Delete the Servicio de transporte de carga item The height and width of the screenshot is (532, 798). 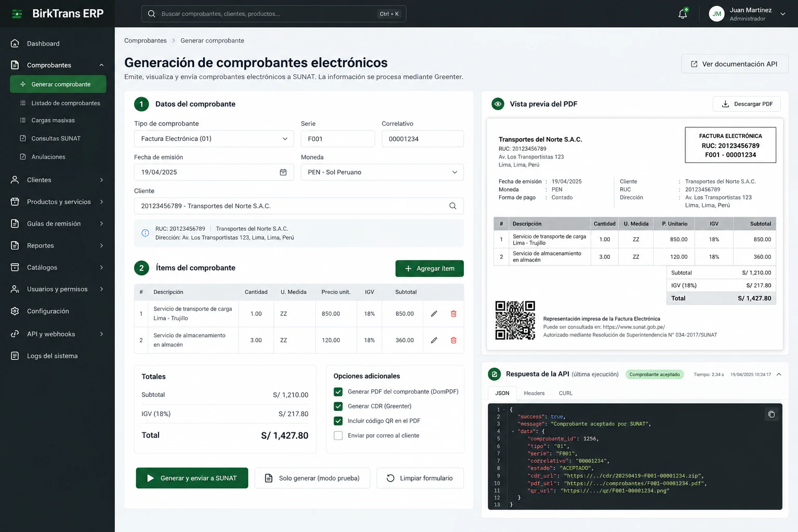454,314
